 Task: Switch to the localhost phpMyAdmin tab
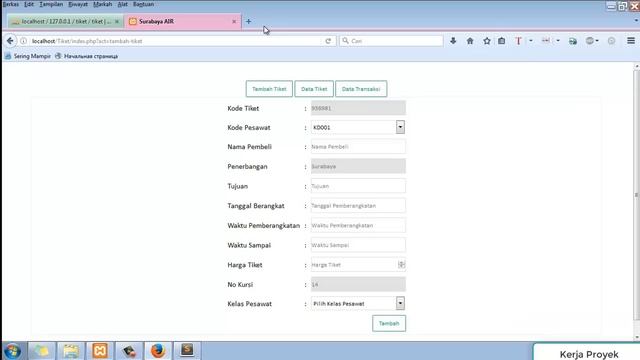[65, 21]
